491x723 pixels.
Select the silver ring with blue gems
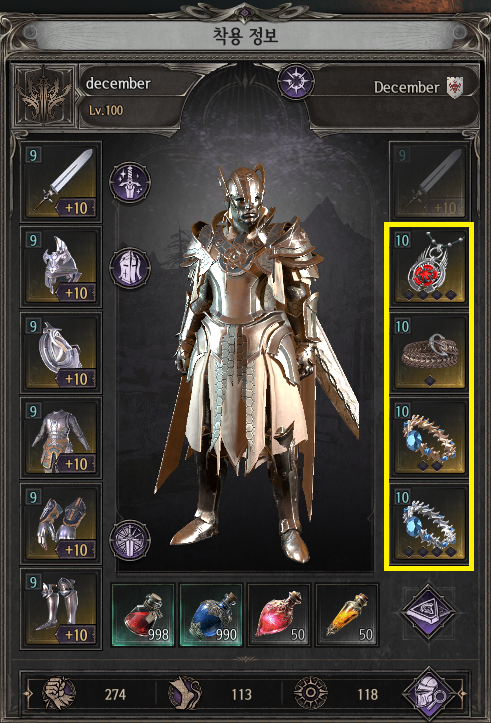429,524
